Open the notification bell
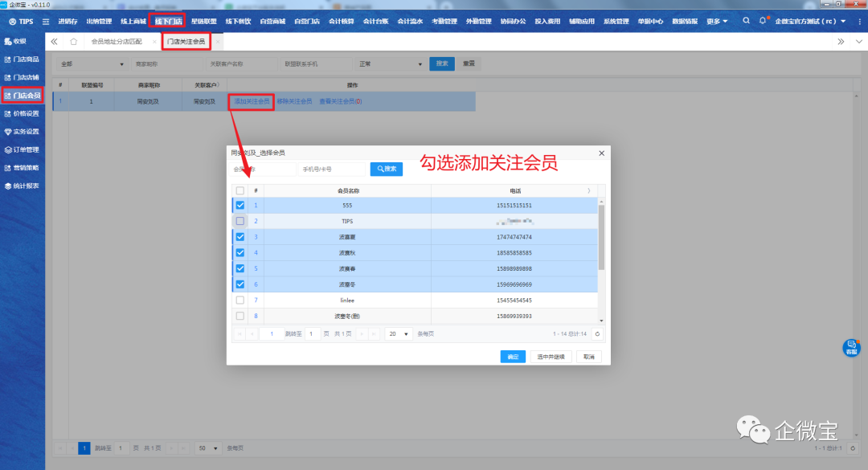The image size is (868, 470). click(763, 21)
